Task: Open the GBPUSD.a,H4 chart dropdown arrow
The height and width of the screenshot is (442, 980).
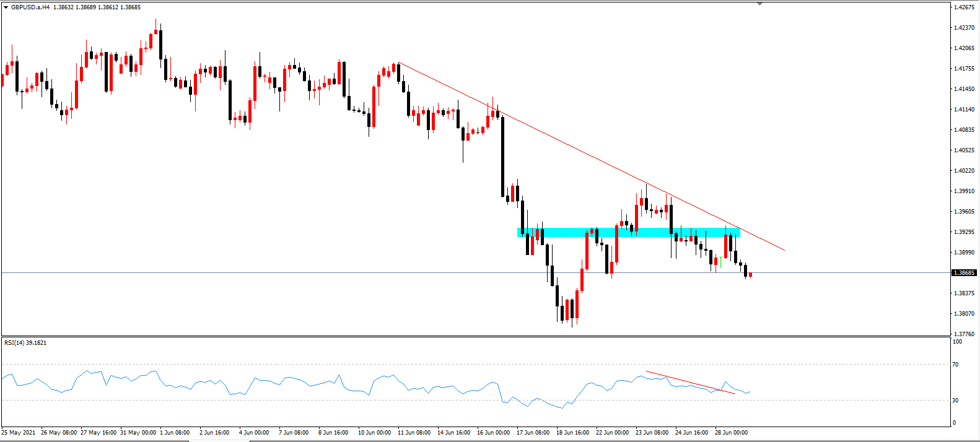Action: click(6, 7)
